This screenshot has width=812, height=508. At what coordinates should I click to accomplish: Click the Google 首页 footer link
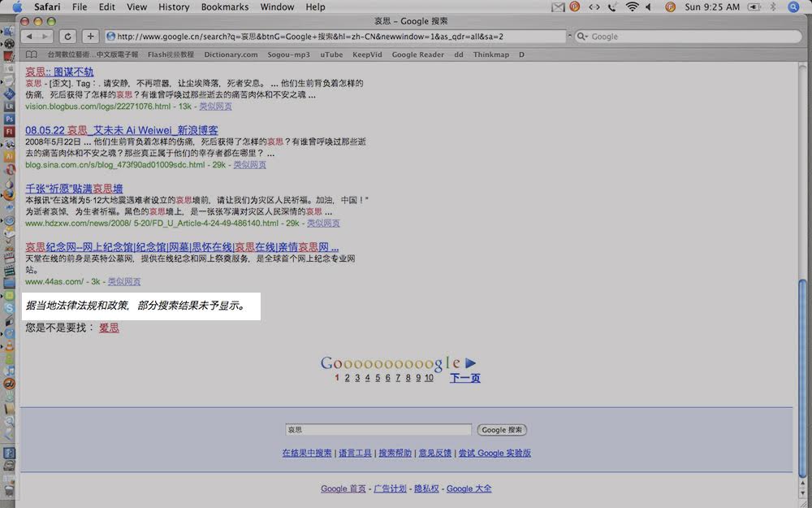point(343,488)
